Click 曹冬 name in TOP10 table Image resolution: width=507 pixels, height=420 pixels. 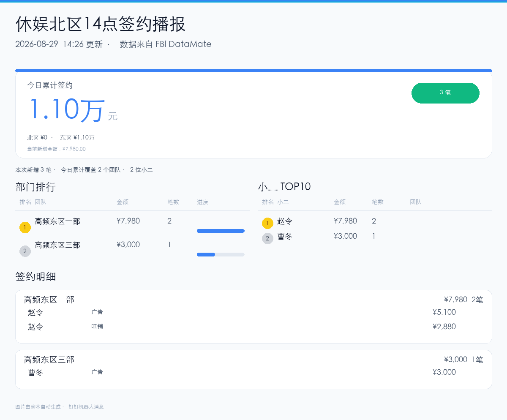point(285,236)
